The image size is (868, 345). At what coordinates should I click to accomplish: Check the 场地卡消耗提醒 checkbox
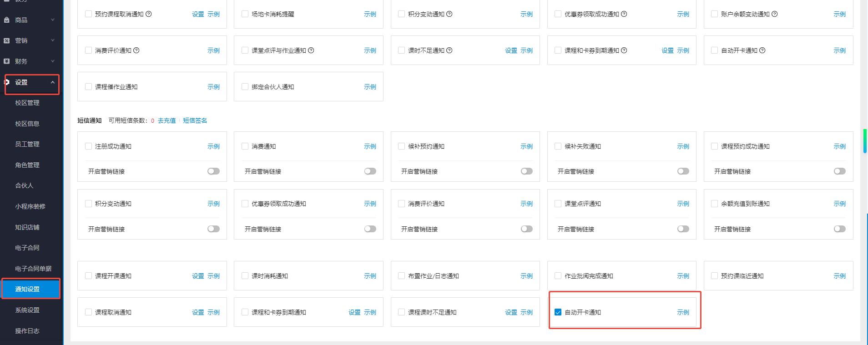coord(245,14)
